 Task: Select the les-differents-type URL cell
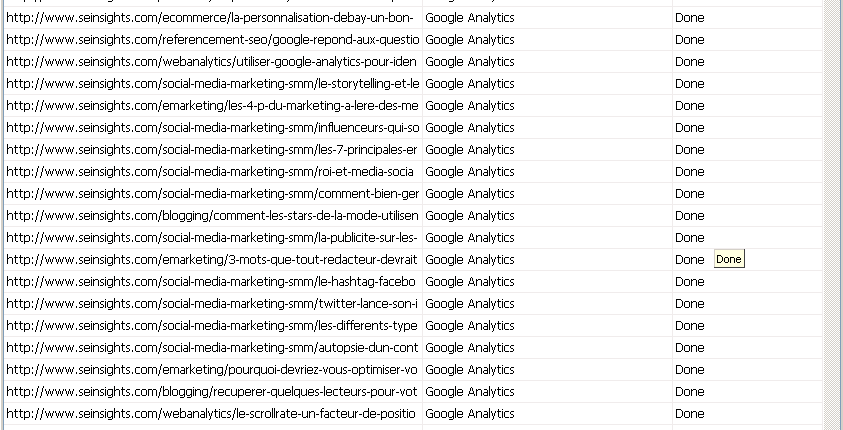pyautogui.click(x=212, y=326)
